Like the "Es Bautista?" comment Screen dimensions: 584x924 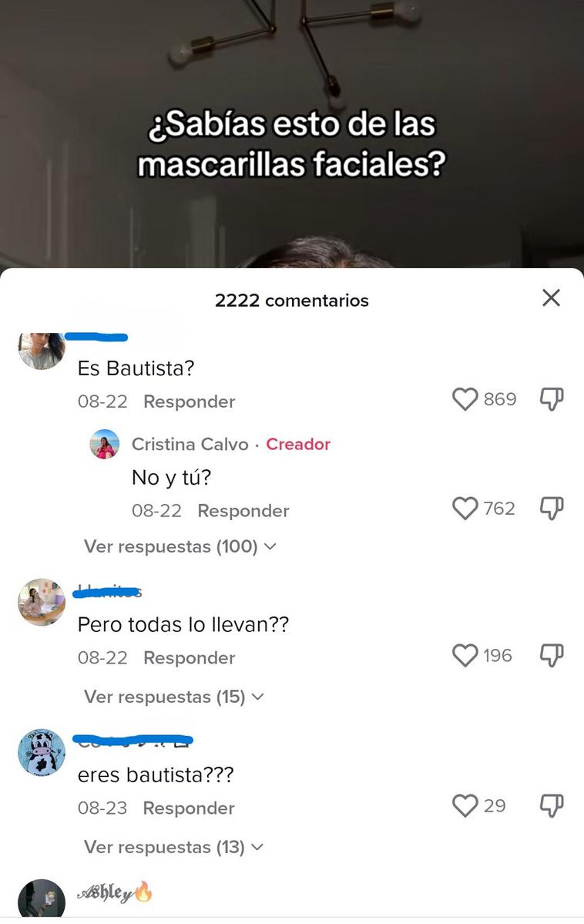tap(465, 399)
